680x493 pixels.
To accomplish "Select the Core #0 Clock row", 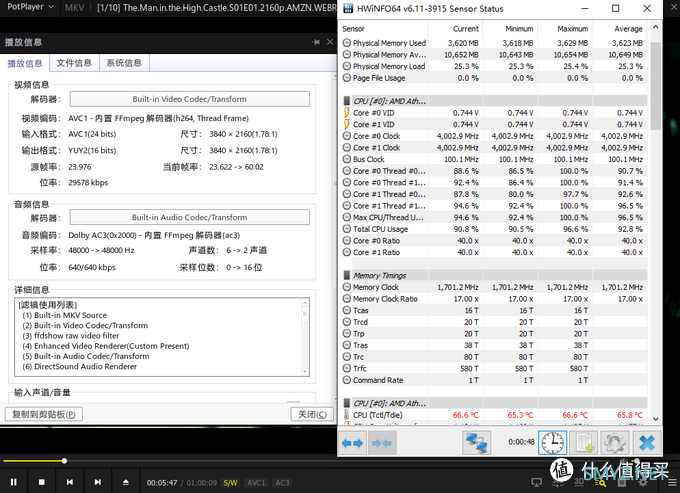I will click(494, 136).
